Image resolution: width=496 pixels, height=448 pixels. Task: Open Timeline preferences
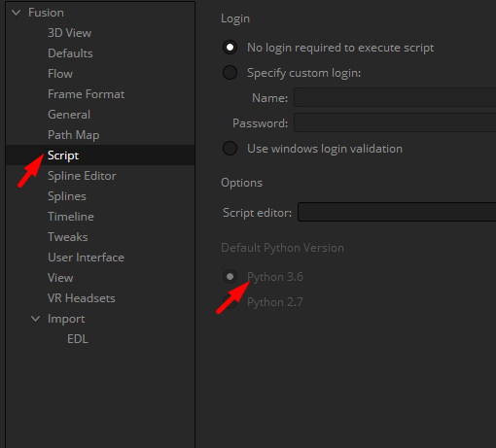click(x=71, y=217)
